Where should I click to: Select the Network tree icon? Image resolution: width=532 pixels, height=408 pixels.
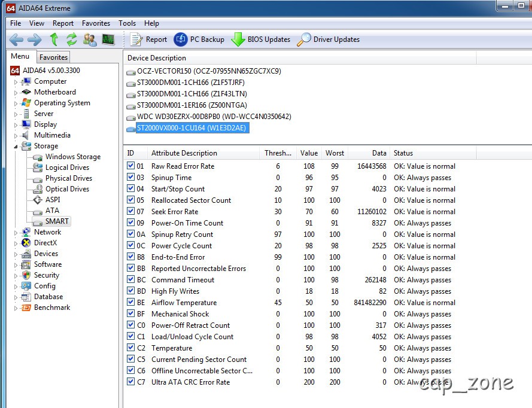pos(26,232)
